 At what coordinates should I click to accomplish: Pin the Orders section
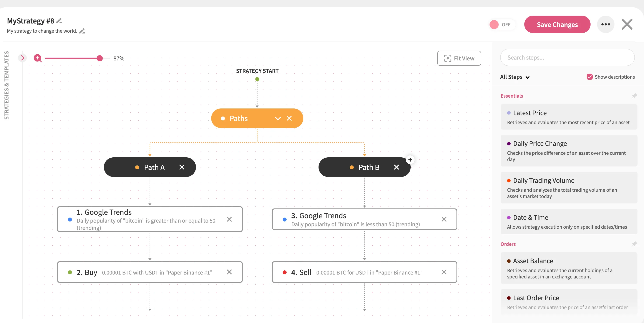(x=634, y=244)
